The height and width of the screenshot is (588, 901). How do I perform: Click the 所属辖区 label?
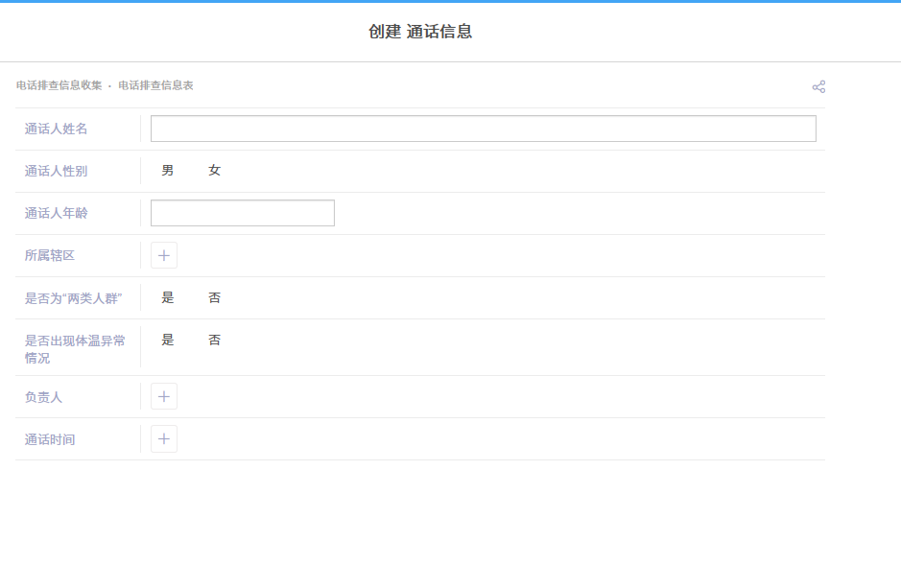(x=50, y=255)
